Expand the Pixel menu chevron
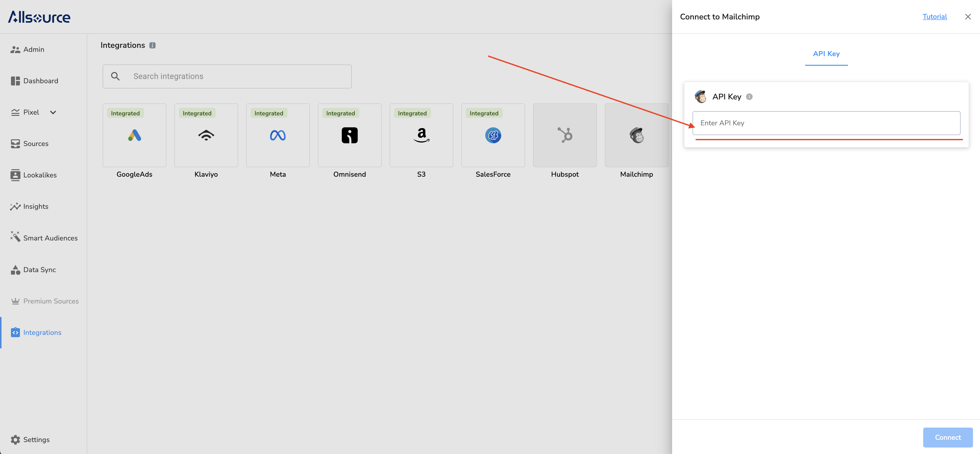 point(53,112)
